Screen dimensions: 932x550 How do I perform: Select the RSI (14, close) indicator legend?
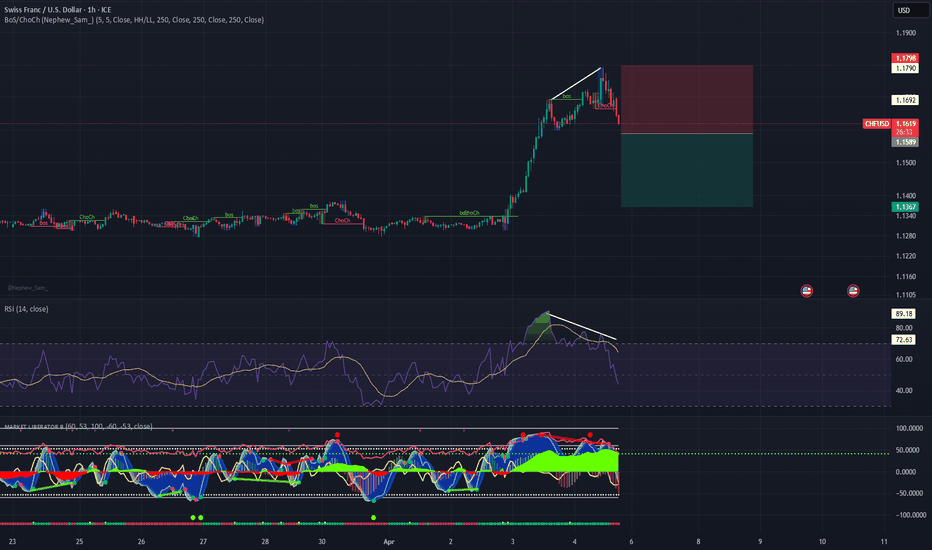(x=26, y=309)
